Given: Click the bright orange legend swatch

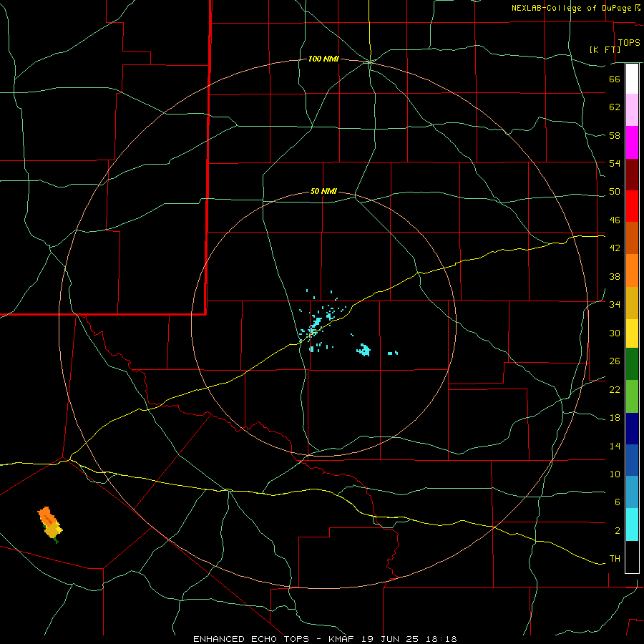Looking at the screenshot, I should (x=632, y=270).
